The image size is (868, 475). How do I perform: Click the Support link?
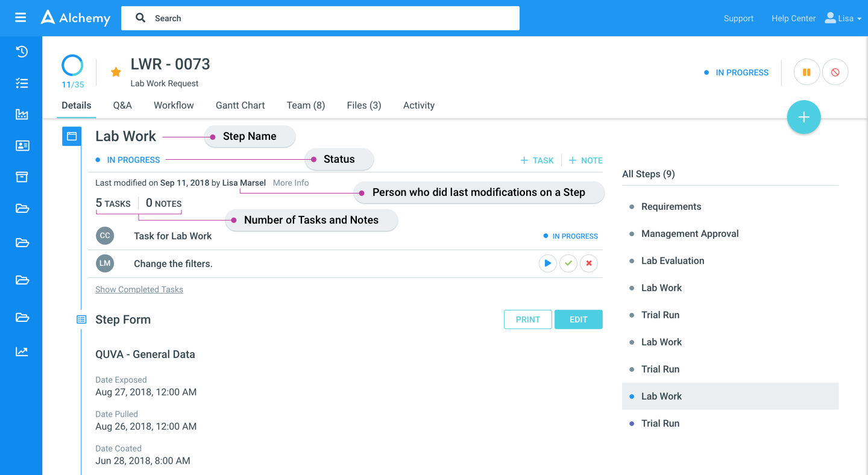(738, 19)
